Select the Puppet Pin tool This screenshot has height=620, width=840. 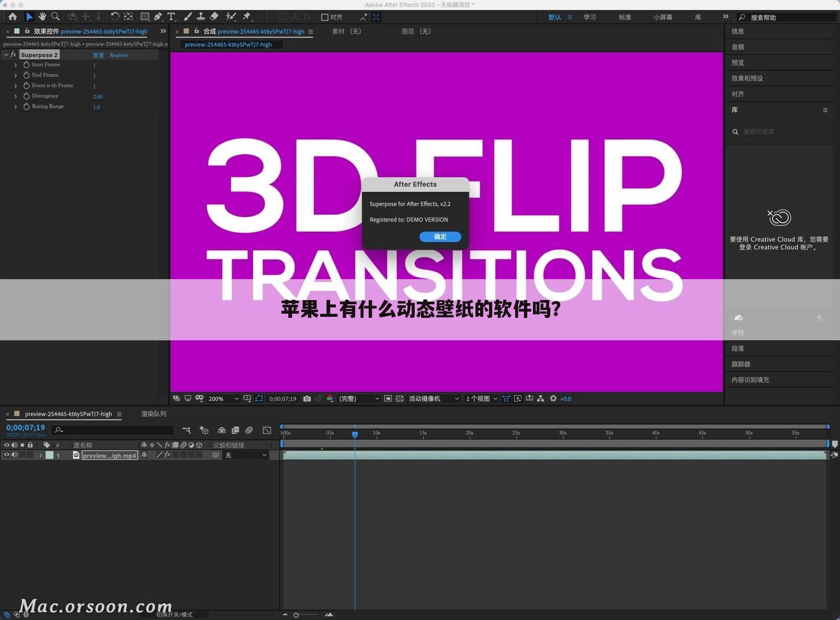[x=247, y=17]
